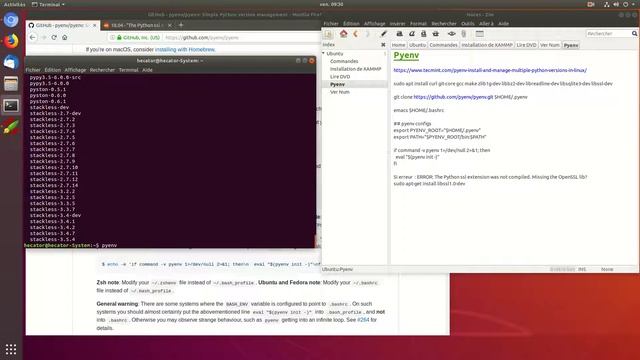640x360 pixels.
Task: Open the #264 issue link in Firefox
Action: 363,320
